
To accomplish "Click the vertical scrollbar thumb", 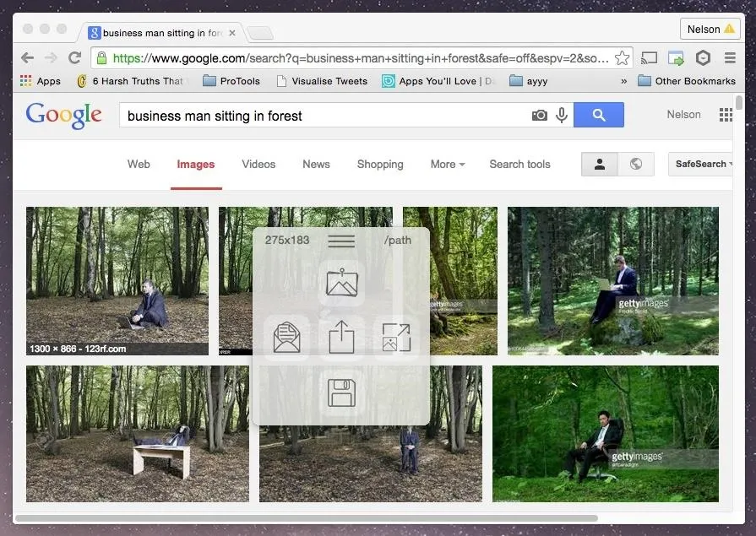I will (x=738, y=103).
